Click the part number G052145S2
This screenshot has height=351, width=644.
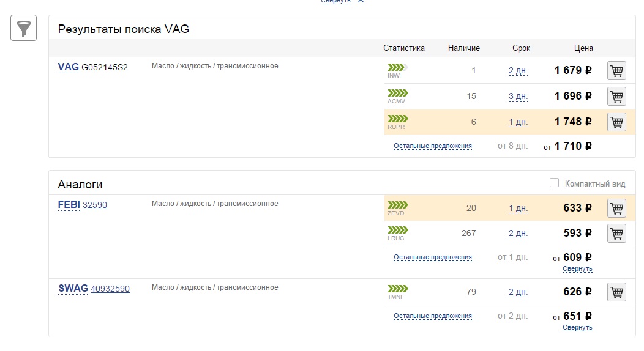104,68
